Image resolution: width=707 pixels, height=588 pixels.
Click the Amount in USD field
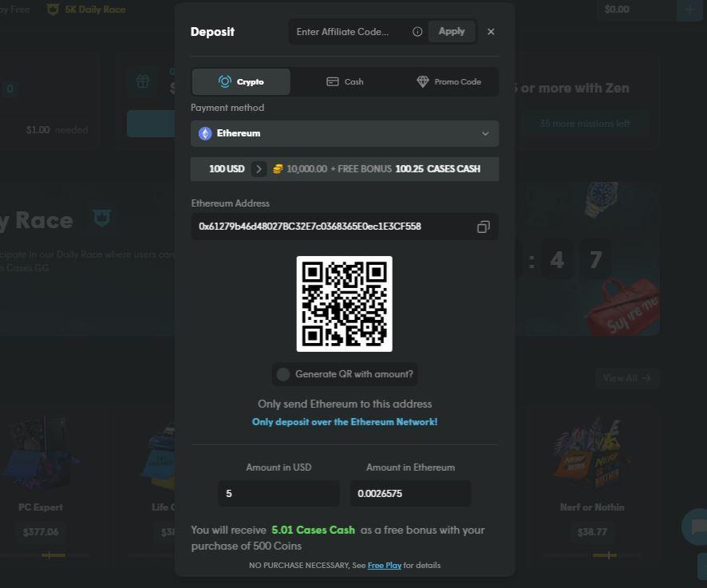tap(279, 493)
